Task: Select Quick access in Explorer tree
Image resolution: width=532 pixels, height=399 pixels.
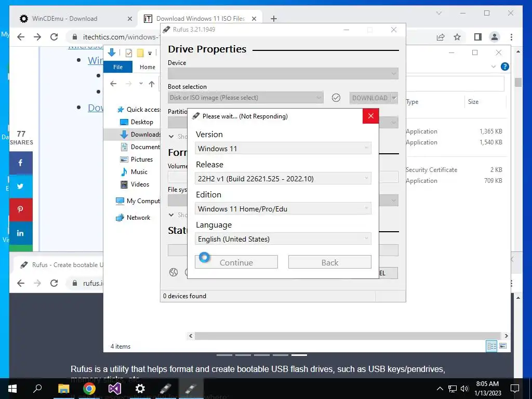Action: coord(138,109)
